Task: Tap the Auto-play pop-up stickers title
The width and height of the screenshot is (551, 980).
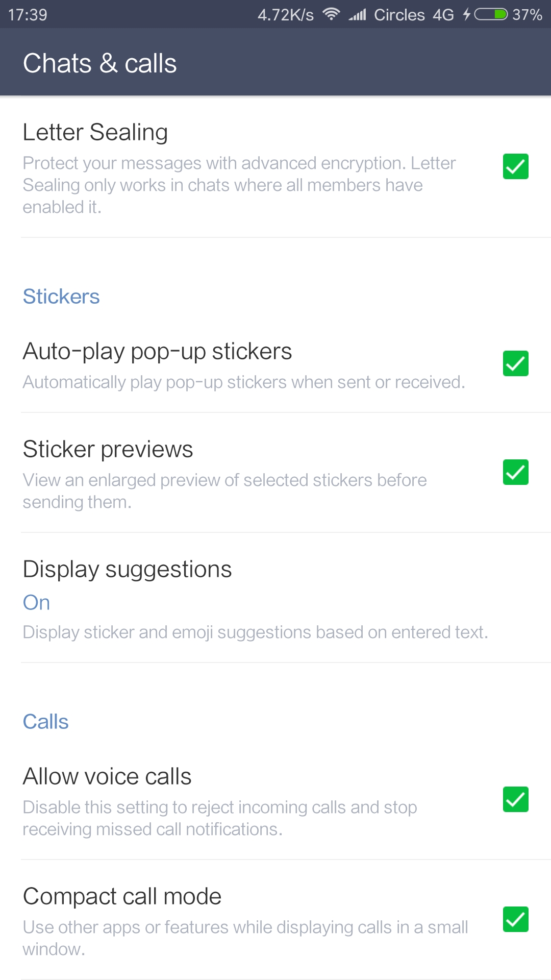Action: tap(157, 351)
